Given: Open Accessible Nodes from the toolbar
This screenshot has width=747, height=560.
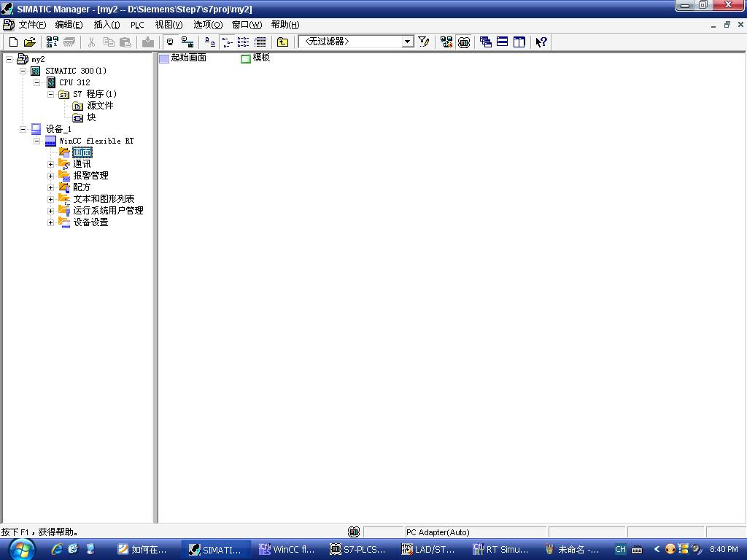Looking at the screenshot, I should pyautogui.click(x=52, y=42).
